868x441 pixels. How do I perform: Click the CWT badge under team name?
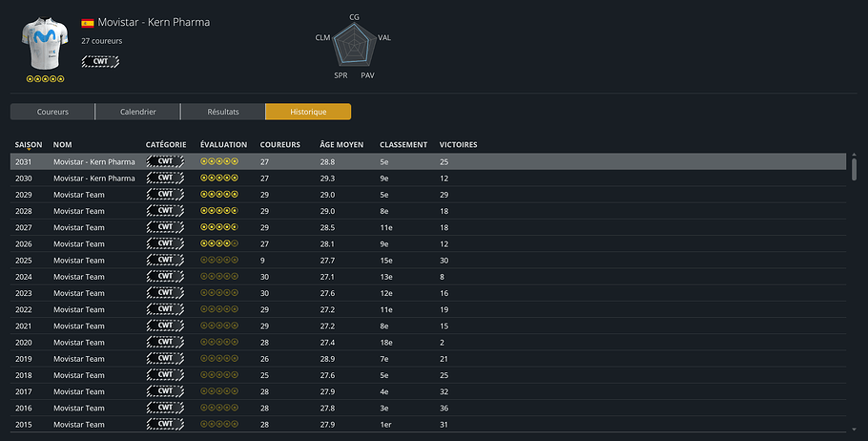(x=100, y=61)
